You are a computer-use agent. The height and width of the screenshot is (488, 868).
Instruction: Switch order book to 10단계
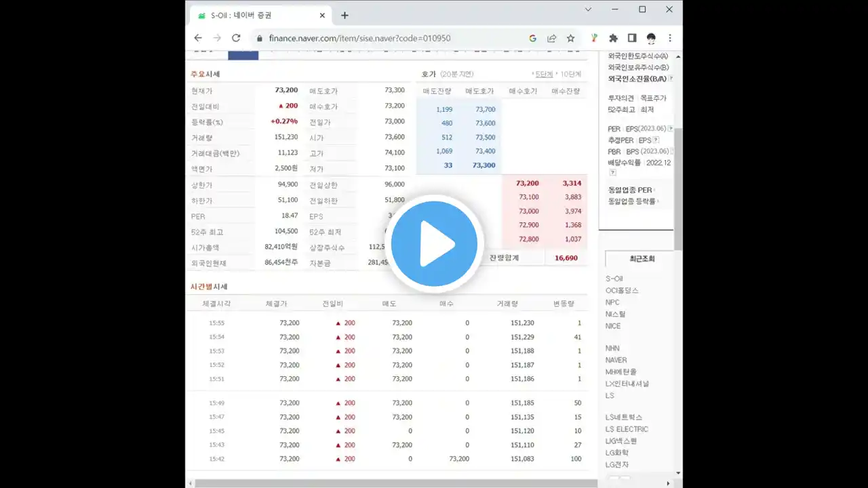coord(570,74)
